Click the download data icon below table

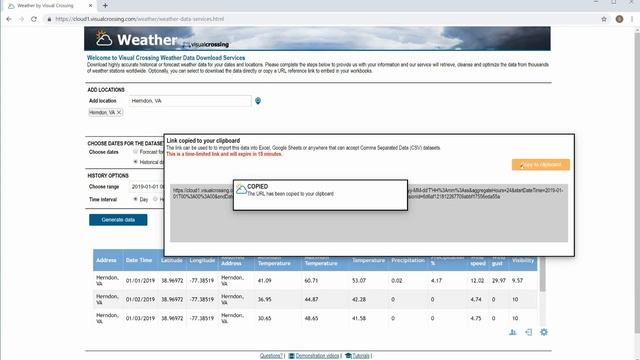pos(513,332)
